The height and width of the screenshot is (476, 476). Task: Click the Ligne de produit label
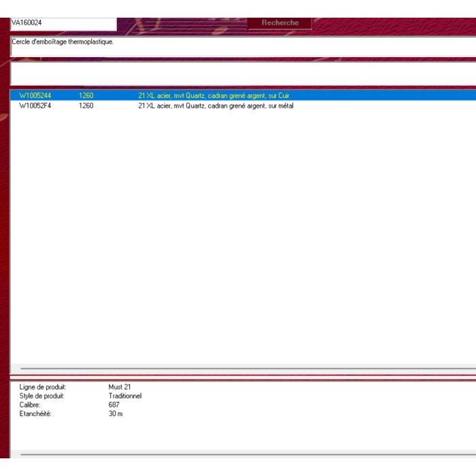pyautogui.click(x=43, y=387)
